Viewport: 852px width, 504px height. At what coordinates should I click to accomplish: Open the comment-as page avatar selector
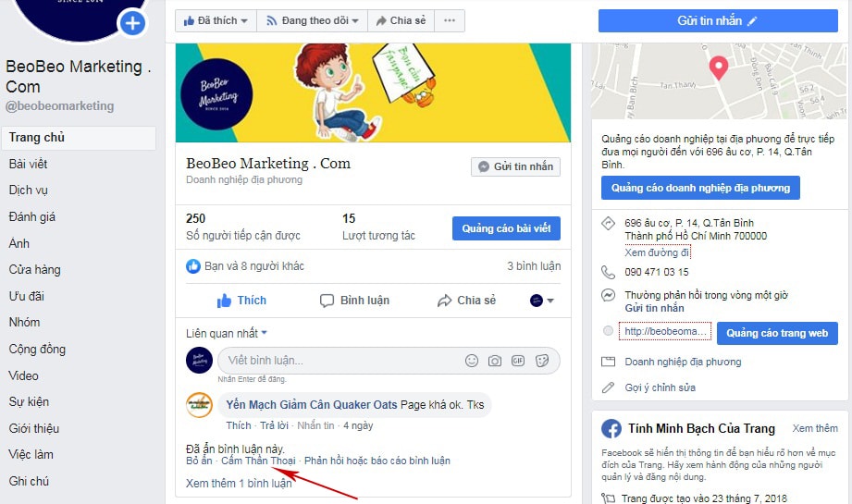[x=541, y=301]
